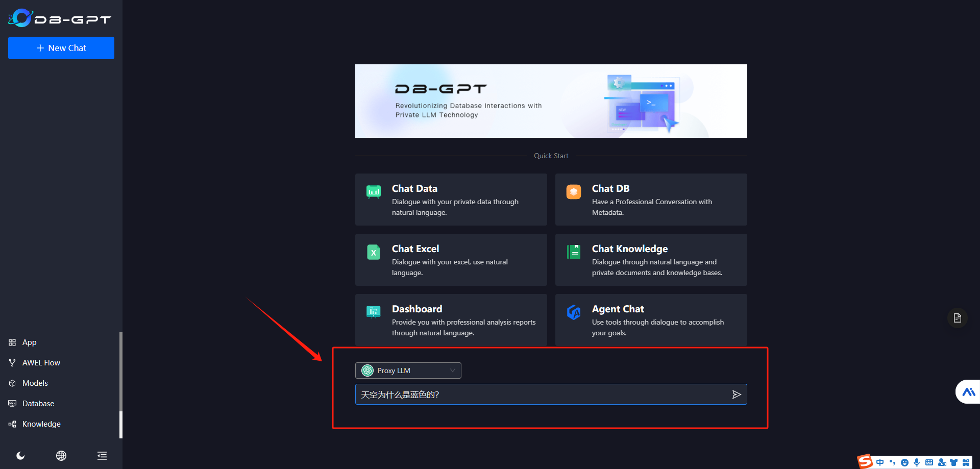Open the Knowledge page

pos(41,424)
